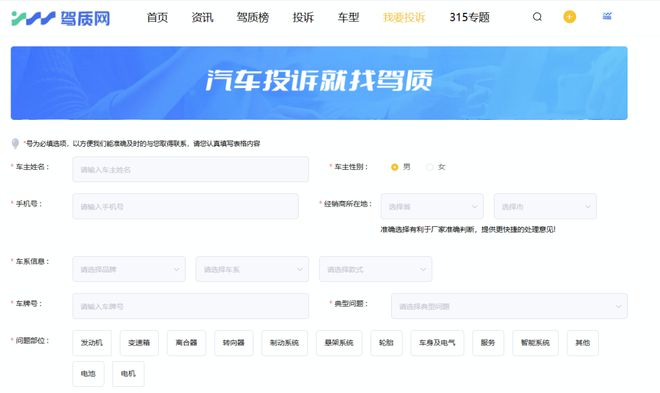
Task: Open the 投诉 menu item
Action: tap(303, 17)
